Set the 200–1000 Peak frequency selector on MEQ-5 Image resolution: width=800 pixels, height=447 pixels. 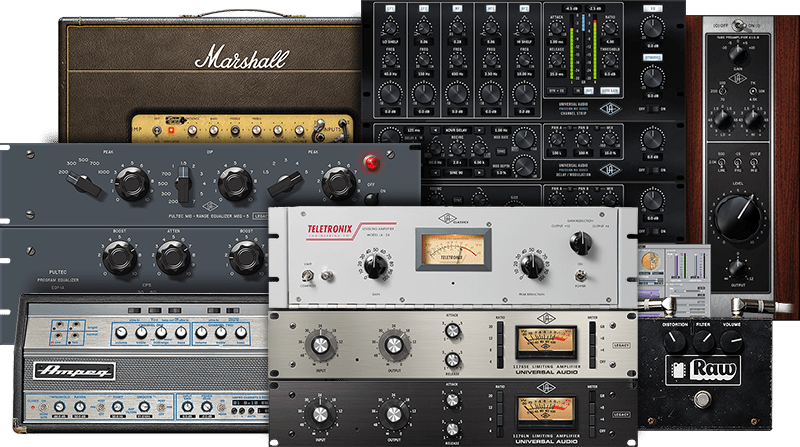coord(84,184)
